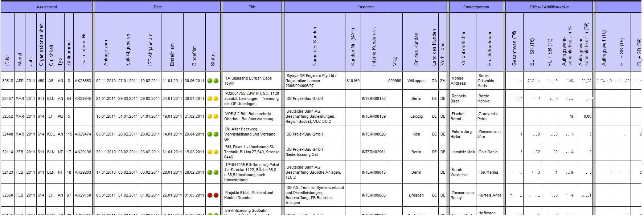The height and width of the screenshot is (218, 644).
Task: Click the green status lights in row 32123
Action: [x=213, y=172]
